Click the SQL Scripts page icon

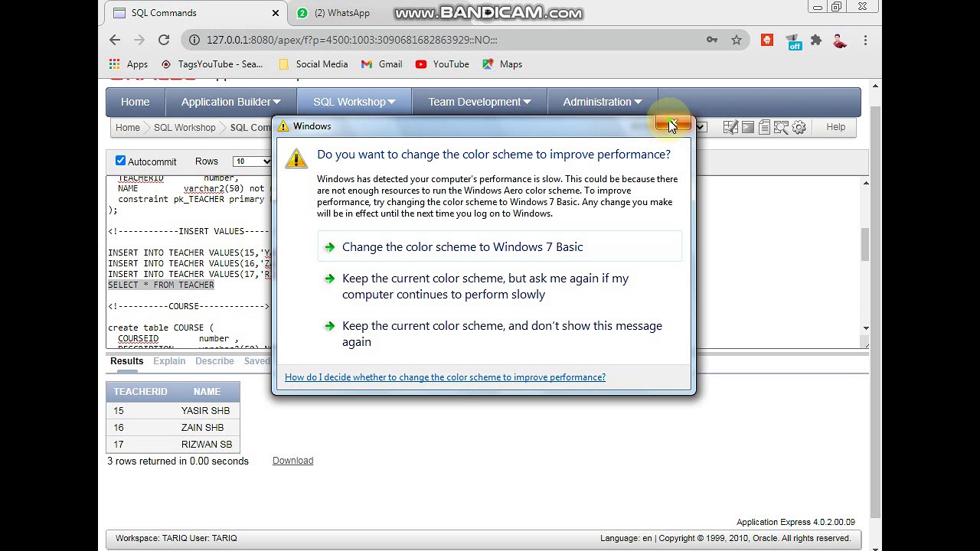(x=764, y=128)
